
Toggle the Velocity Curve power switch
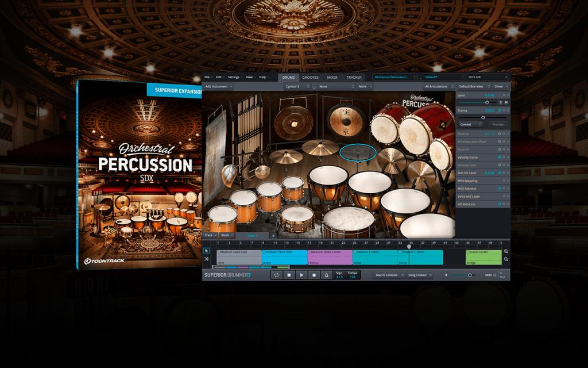click(x=500, y=158)
